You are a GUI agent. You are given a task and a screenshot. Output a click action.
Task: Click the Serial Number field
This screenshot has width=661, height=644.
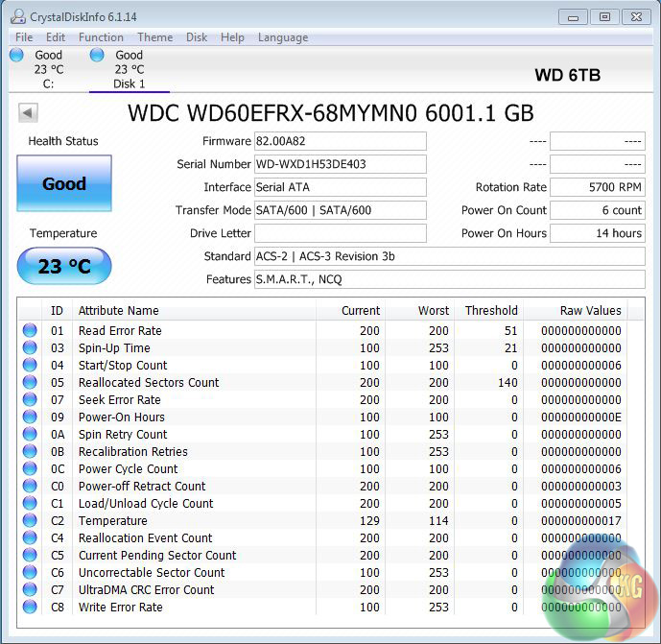pyautogui.click(x=340, y=164)
